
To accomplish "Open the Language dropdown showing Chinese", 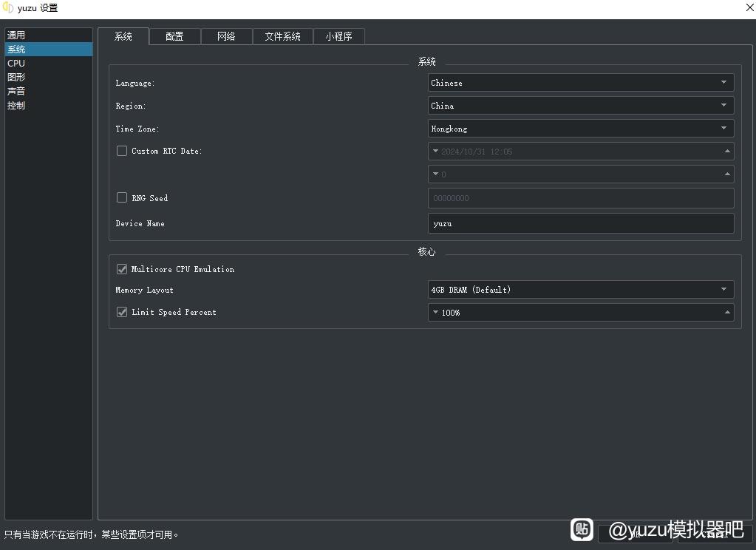I will [581, 83].
